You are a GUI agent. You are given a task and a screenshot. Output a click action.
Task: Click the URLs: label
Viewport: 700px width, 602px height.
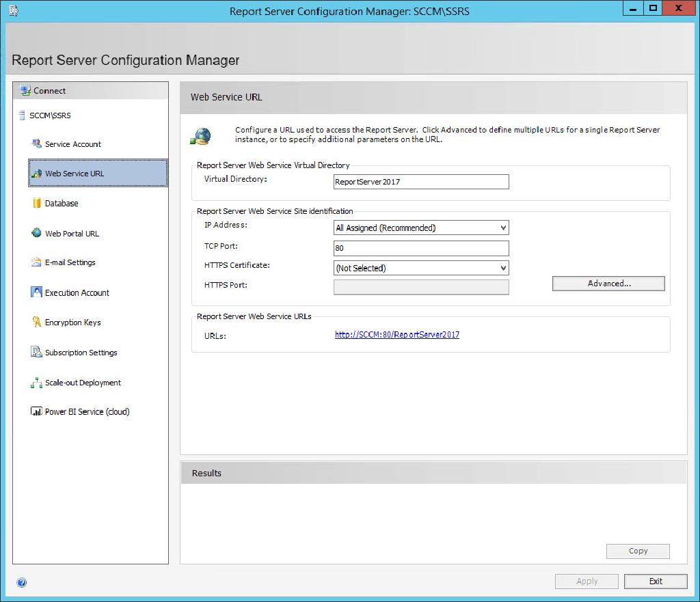tap(215, 336)
